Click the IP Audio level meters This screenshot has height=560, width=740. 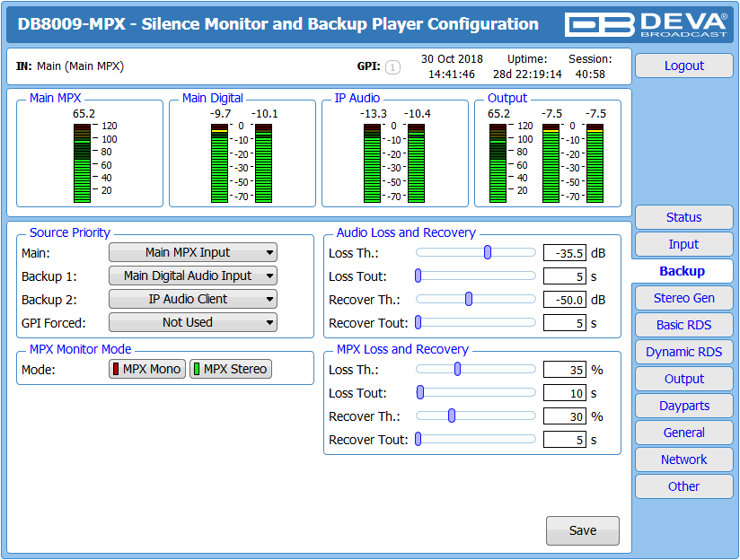(394, 163)
